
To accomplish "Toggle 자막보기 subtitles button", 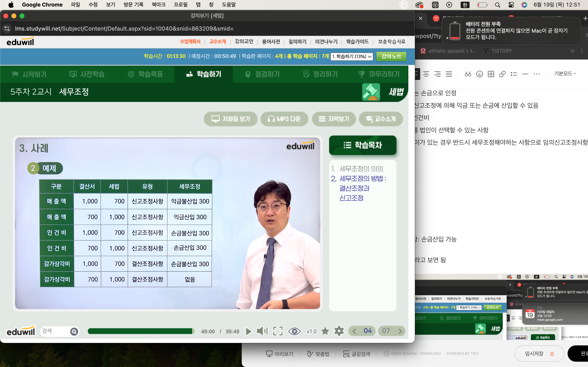I will [334, 119].
